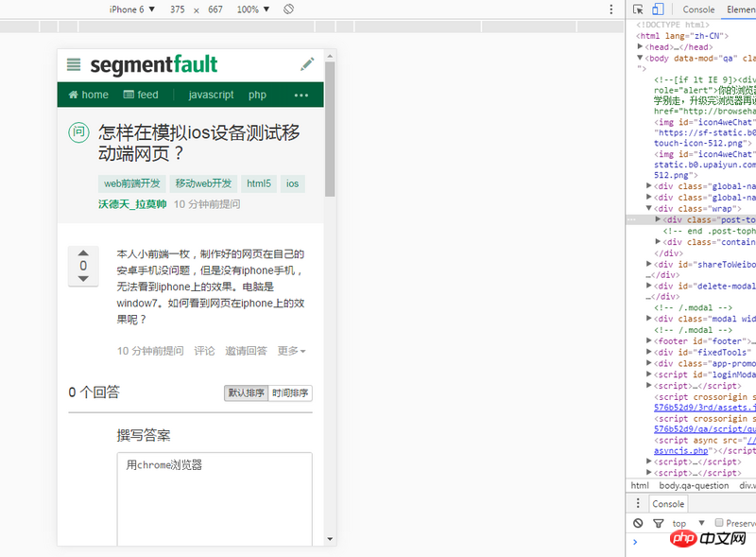756x557 pixels.
Task: Downvote the question with down arrow
Action: [x=83, y=279]
